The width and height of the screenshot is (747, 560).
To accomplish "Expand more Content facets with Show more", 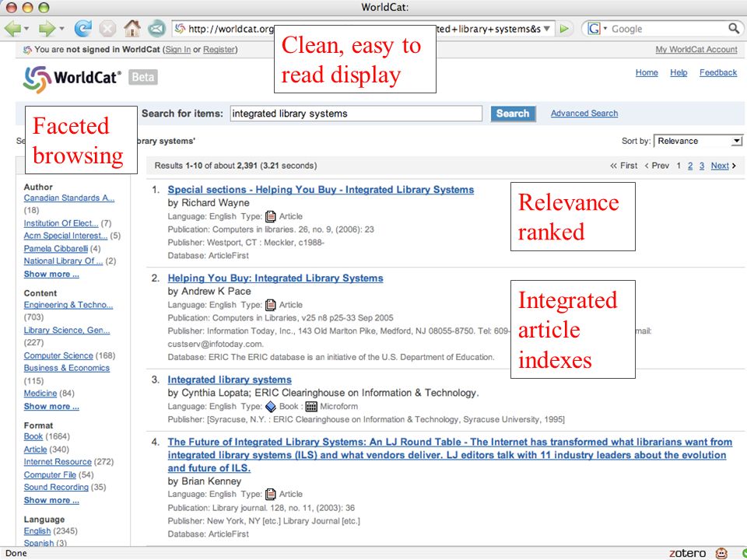I will tap(51, 407).
